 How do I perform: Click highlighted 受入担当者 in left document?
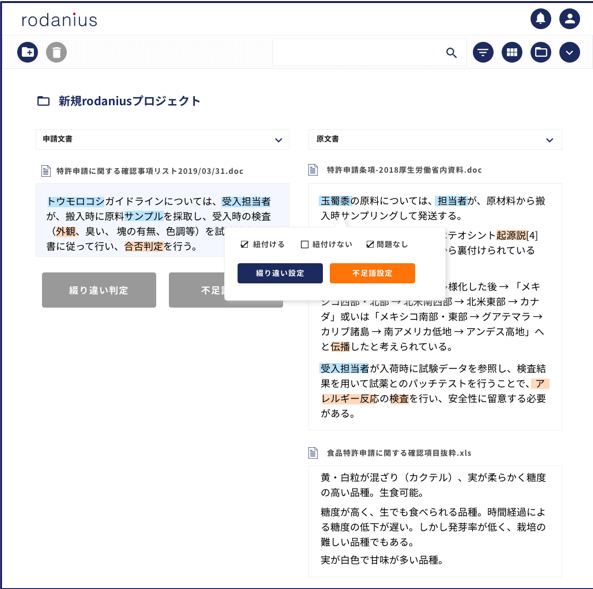tap(246, 201)
